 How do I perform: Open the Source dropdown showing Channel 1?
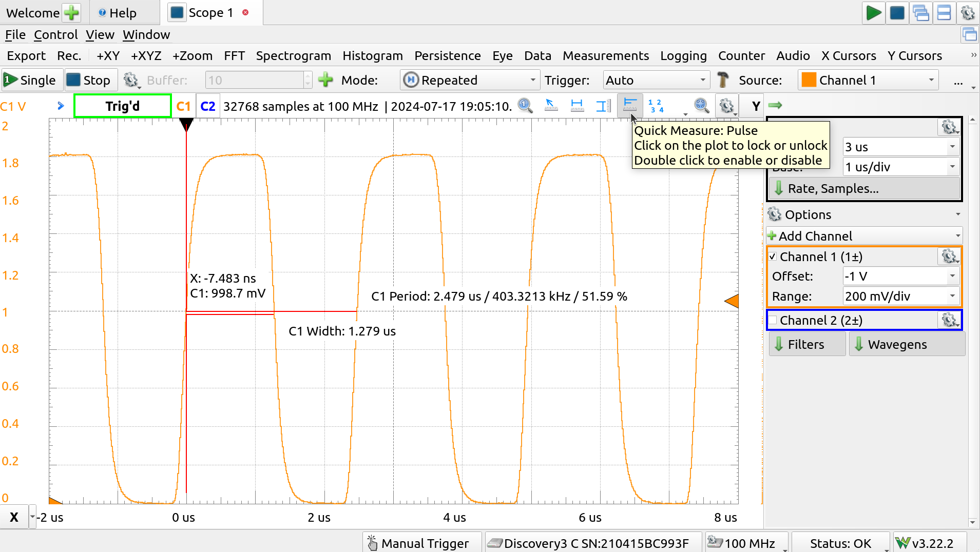pyautogui.click(x=868, y=80)
